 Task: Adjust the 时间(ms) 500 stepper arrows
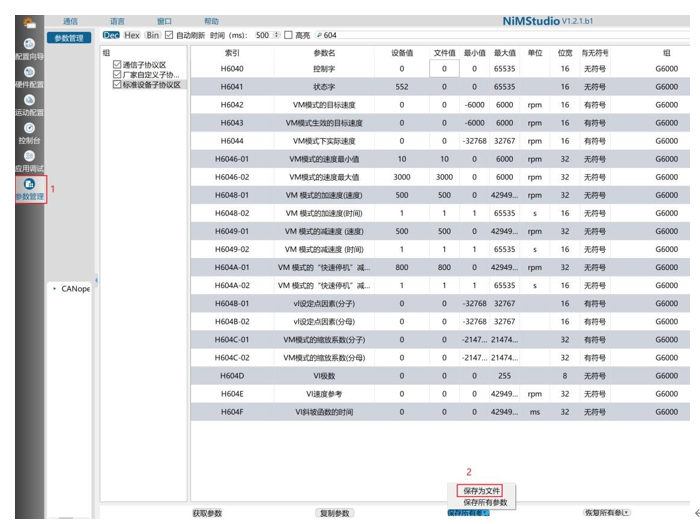[276, 35]
